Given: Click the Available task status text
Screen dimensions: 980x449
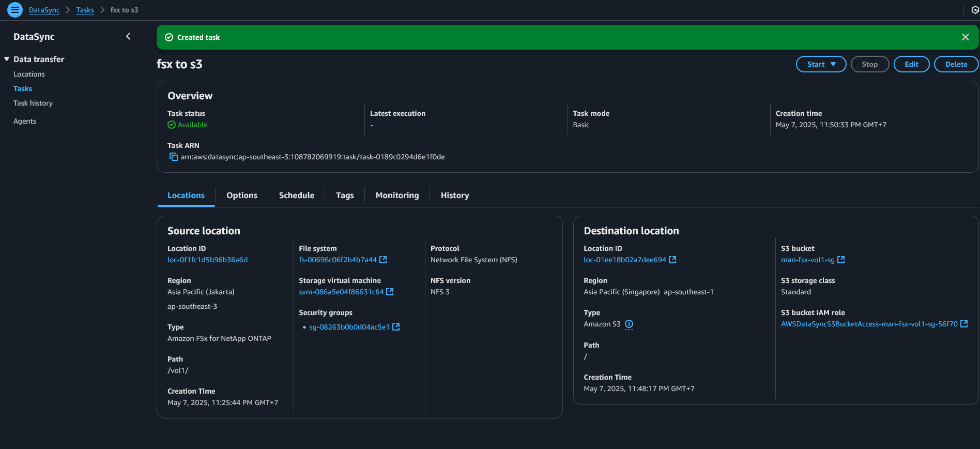Looking at the screenshot, I should [192, 125].
